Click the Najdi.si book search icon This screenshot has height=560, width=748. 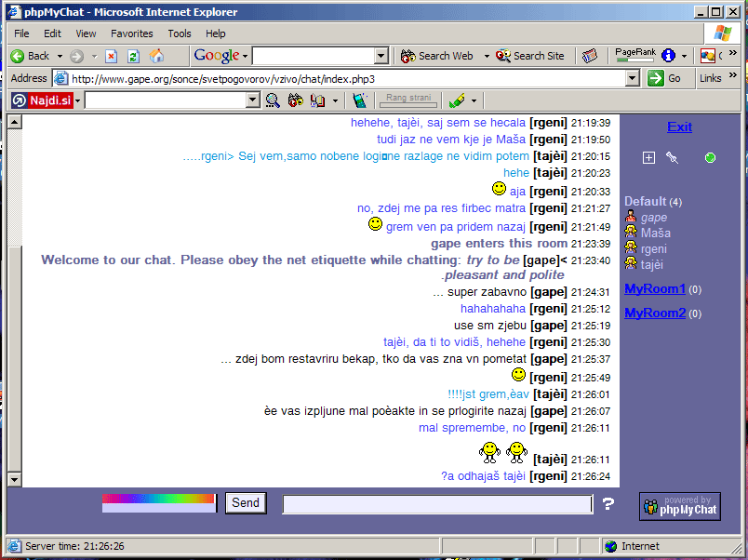tap(317, 100)
